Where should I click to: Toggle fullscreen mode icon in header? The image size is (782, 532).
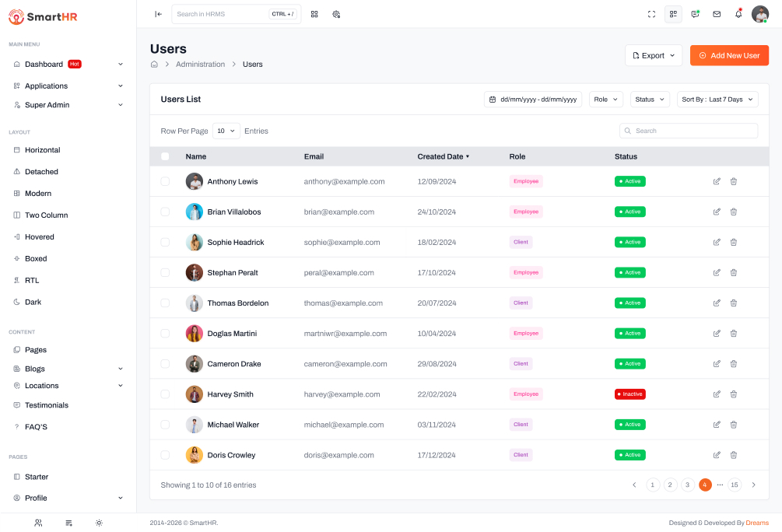pyautogui.click(x=652, y=14)
